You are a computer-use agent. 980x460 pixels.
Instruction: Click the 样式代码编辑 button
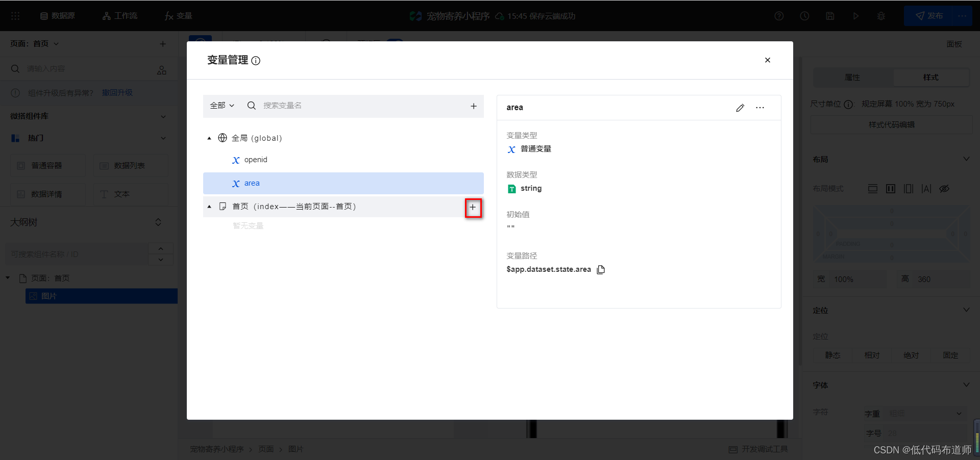tap(892, 124)
